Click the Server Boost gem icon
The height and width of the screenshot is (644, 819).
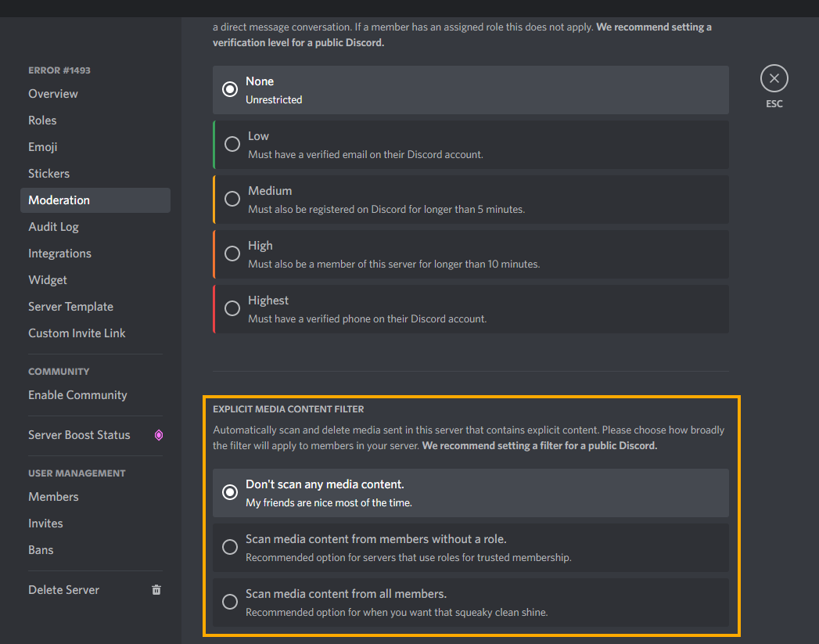[x=159, y=435]
